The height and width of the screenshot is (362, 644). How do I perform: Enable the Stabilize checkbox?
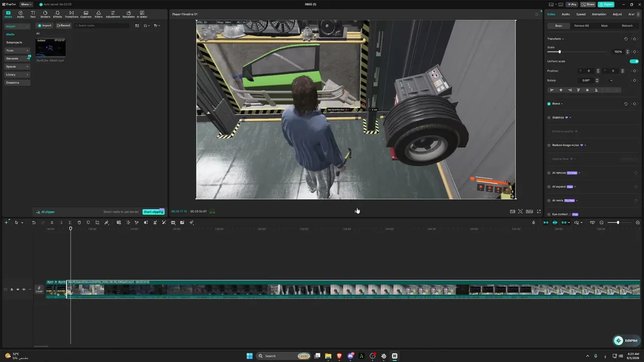point(549,118)
